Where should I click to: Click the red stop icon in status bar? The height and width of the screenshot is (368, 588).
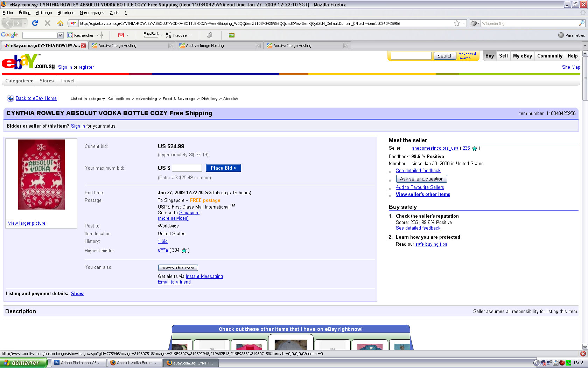pyautogui.click(x=583, y=354)
